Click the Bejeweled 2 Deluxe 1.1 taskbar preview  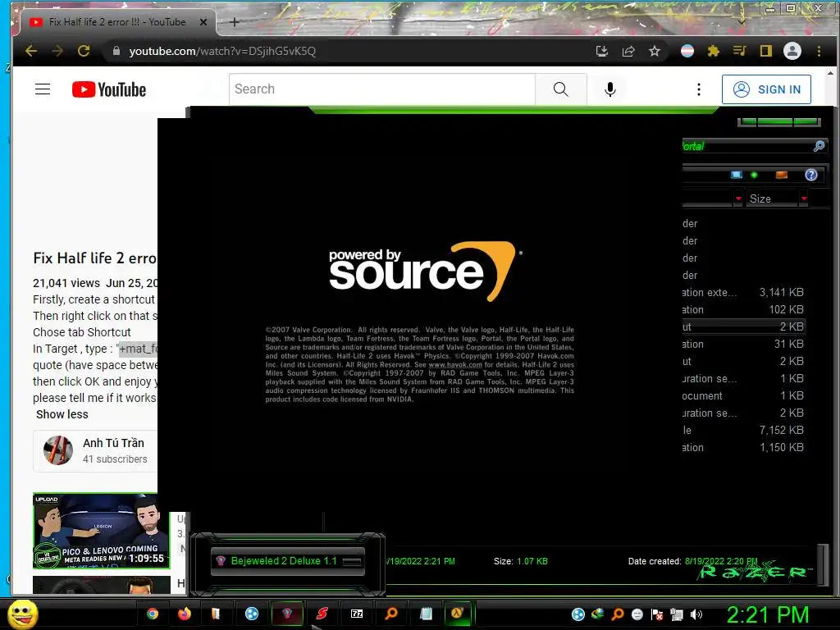[x=288, y=561]
